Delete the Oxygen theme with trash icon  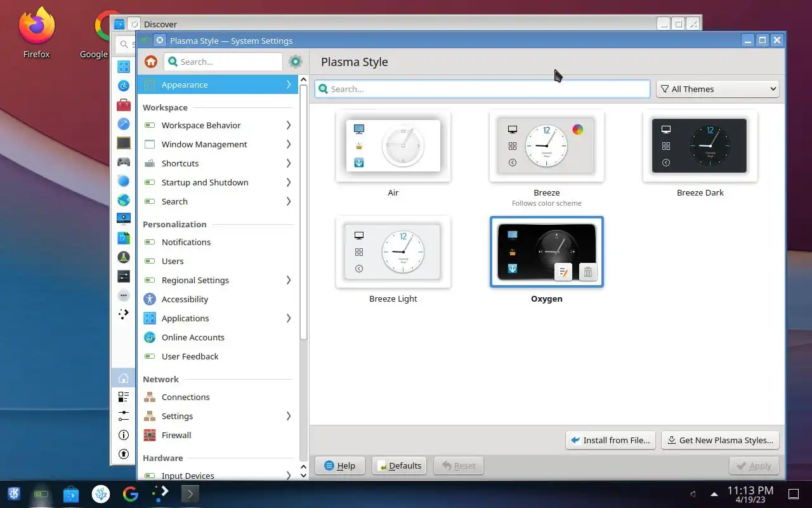tap(588, 272)
